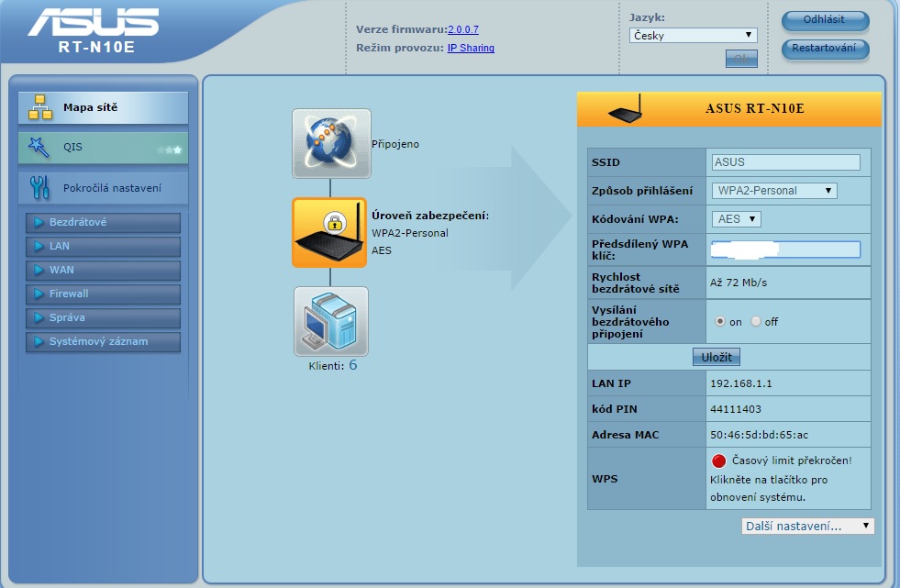This screenshot has height=588, width=900.
Task: Turn wireless broadcast off
Action: click(756, 322)
